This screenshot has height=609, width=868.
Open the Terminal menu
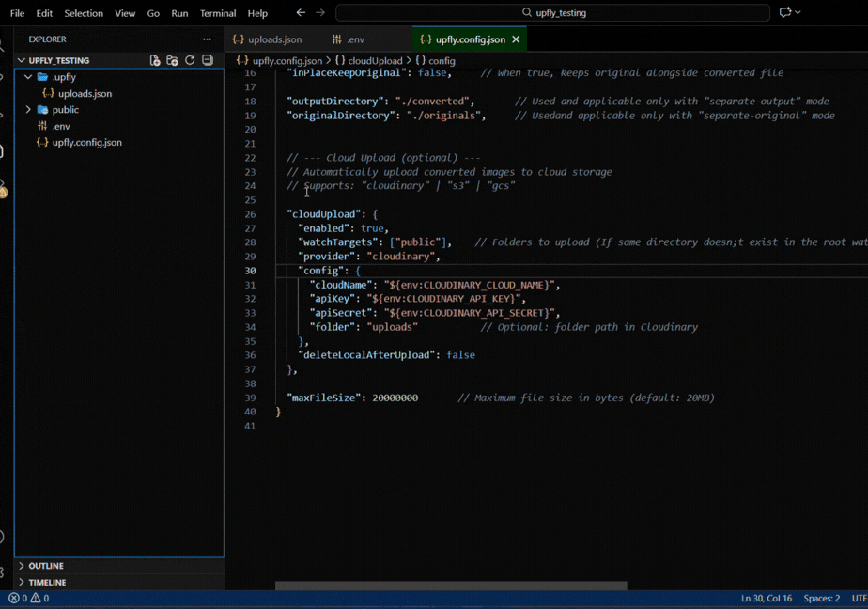point(217,13)
